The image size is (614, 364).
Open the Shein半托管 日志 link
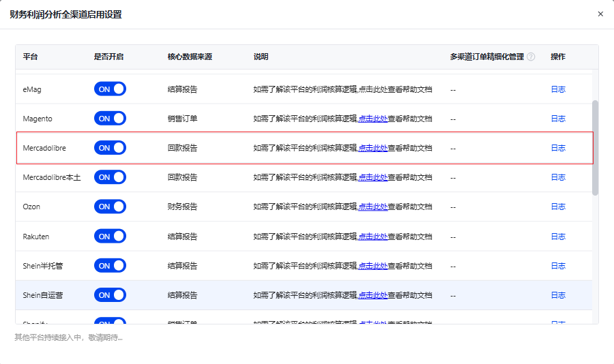(558, 266)
